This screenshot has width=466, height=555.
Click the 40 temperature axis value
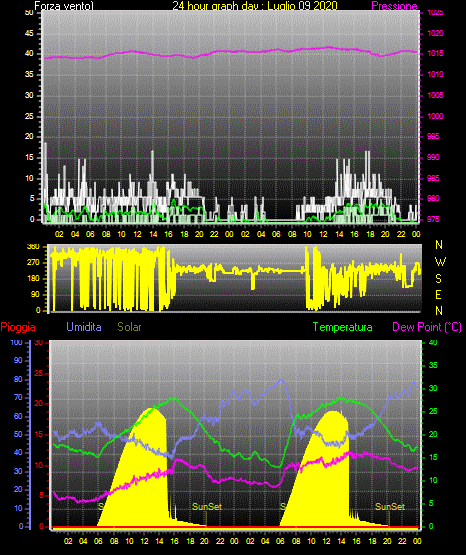point(433,342)
